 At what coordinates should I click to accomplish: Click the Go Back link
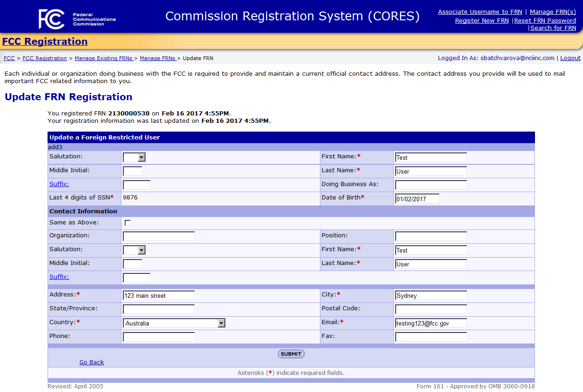[x=91, y=362]
